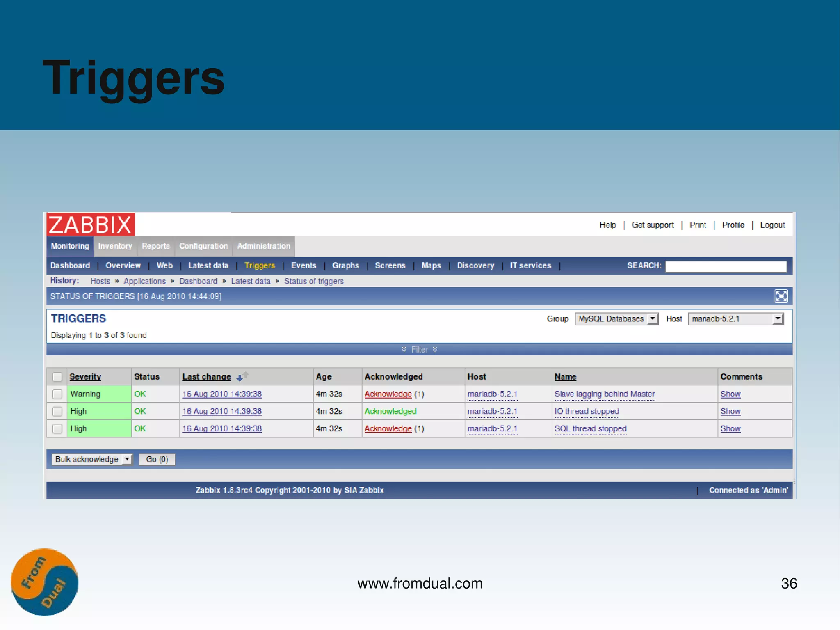
Task: Open SQL thread stopped trigger name
Action: [590, 428]
